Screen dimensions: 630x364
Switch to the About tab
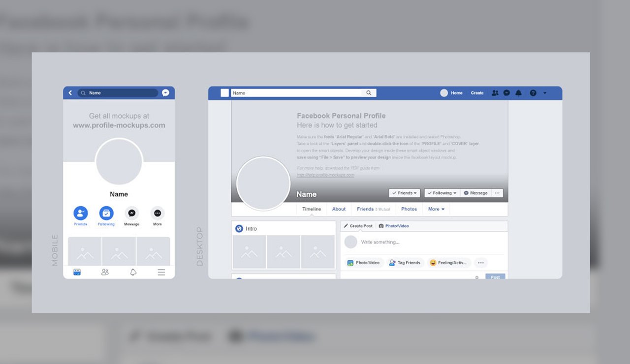click(339, 209)
